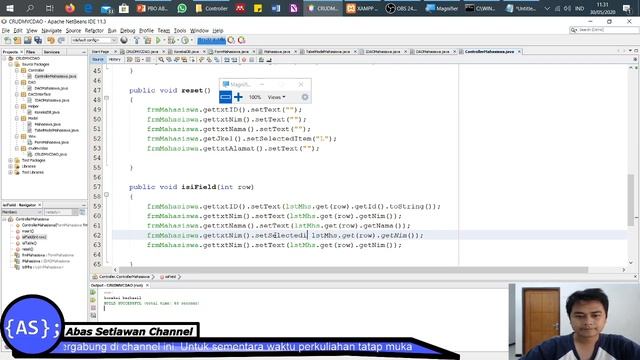Viewport: 640px width, 360px height.
Task: Switch the editor to Source view
Action: click(98, 60)
